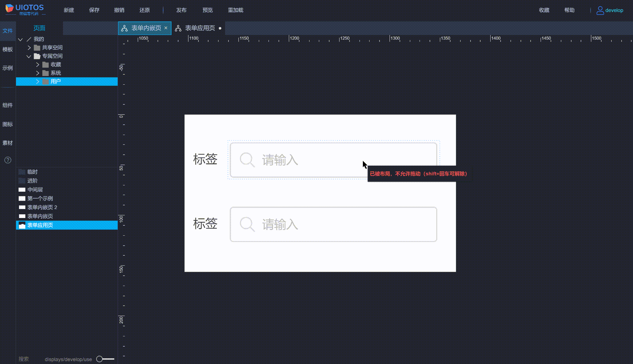Select the 模板 panel icon
Screen dimensions: 633x364
[x=8, y=49]
